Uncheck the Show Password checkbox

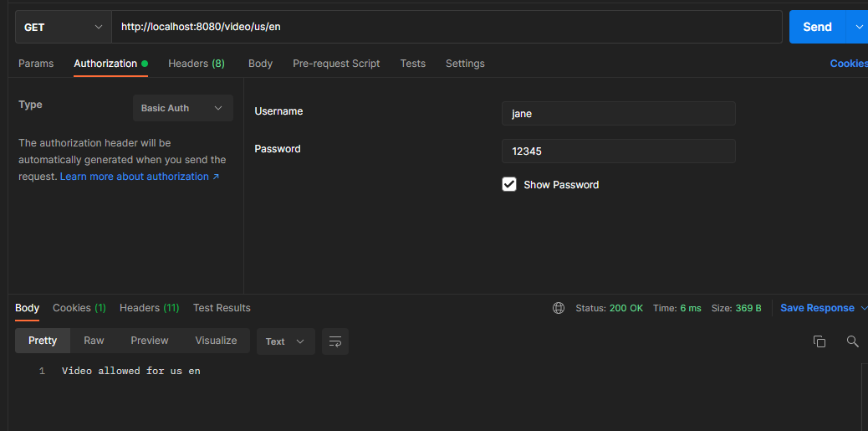pyautogui.click(x=509, y=184)
